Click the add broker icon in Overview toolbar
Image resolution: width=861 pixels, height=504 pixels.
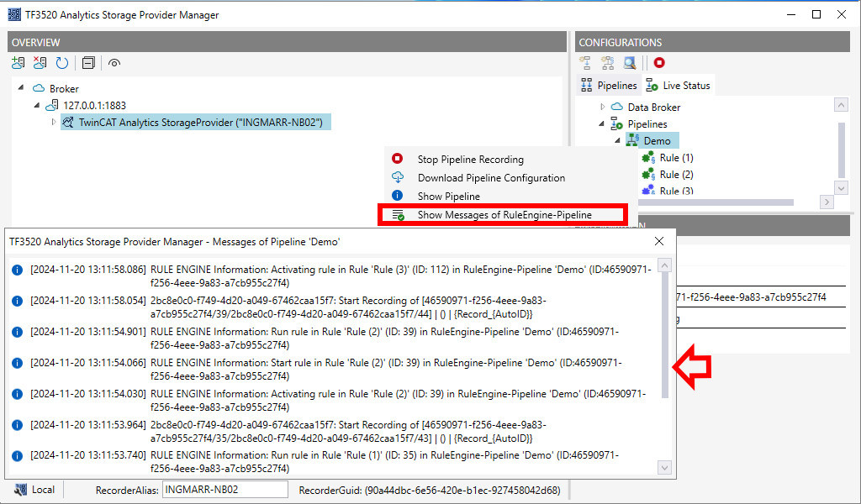18,63
